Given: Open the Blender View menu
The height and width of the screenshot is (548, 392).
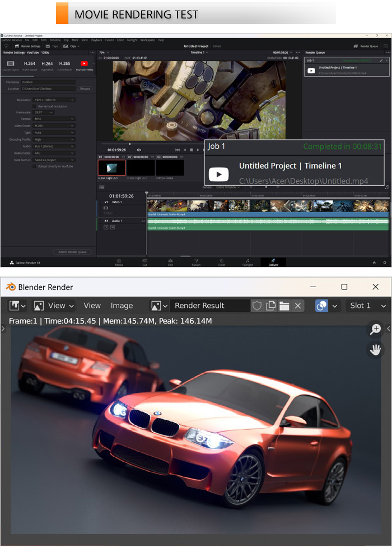Looking at the screenshot, I should point(92,306).
